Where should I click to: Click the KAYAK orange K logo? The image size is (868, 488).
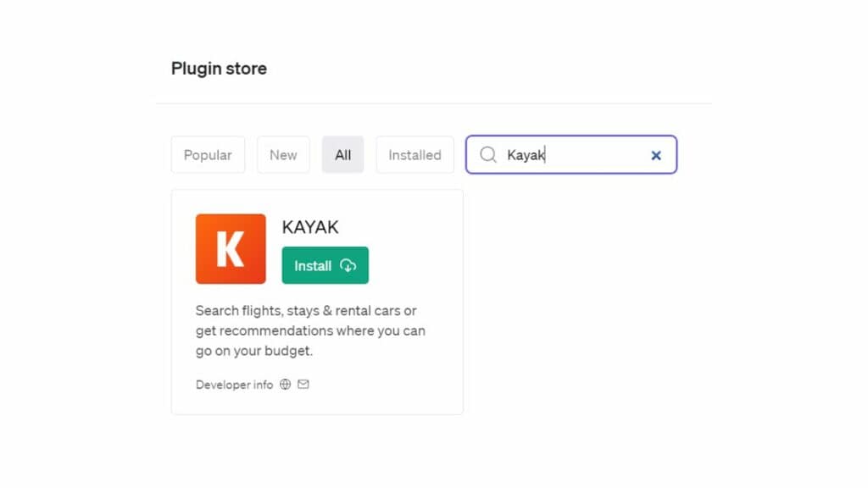(231, 248)
